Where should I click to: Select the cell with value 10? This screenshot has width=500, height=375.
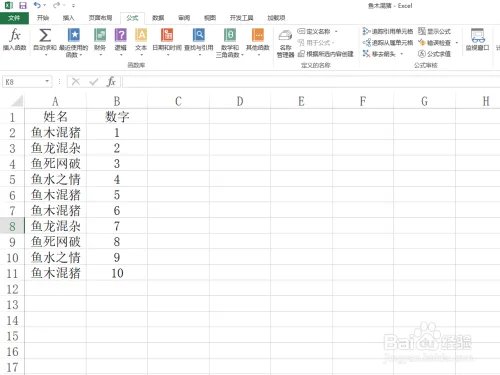[117, 273]
